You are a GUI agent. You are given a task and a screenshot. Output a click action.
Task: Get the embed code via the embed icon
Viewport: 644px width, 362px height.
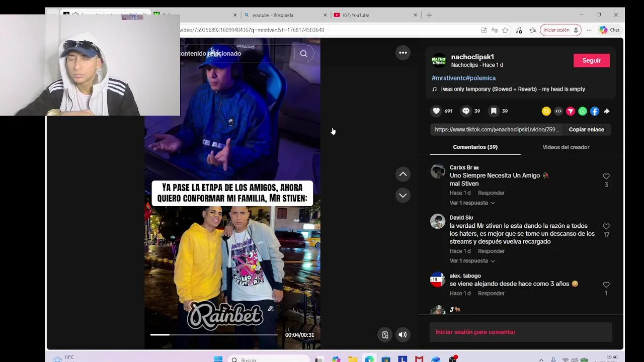tap(558, 111)
